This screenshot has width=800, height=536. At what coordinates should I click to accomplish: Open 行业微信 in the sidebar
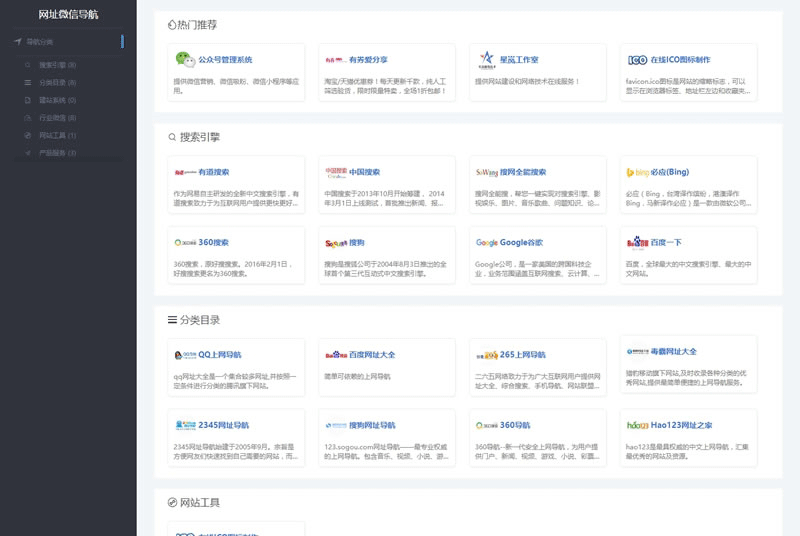coord(58,118)
